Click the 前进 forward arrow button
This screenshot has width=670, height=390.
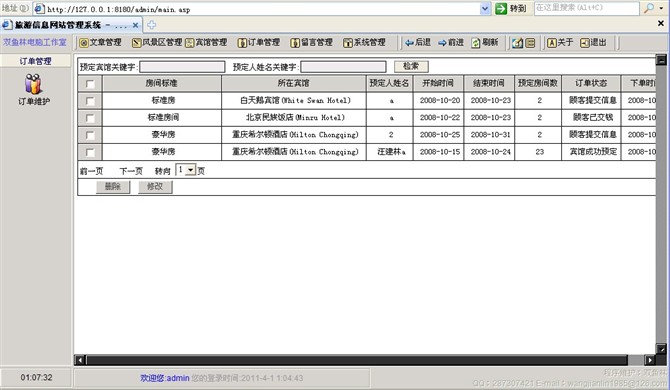[x=451, y=42]
